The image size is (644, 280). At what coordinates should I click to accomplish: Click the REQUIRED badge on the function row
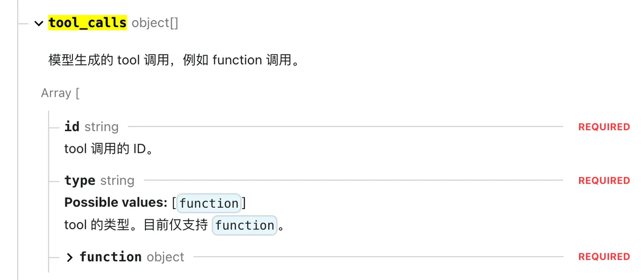(604, 257)
